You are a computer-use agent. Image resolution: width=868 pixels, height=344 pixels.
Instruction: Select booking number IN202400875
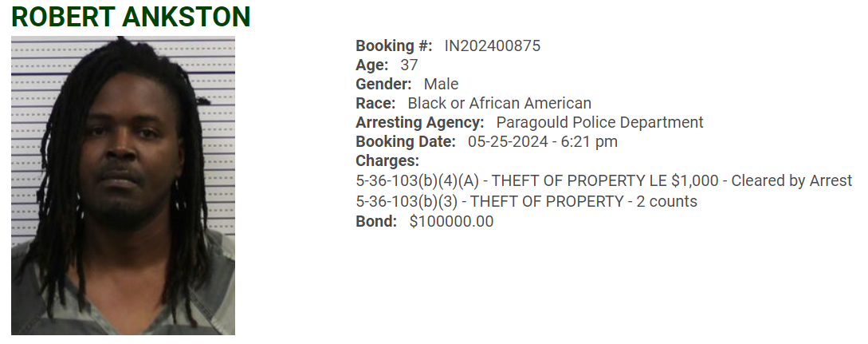[x=493, y=45]
